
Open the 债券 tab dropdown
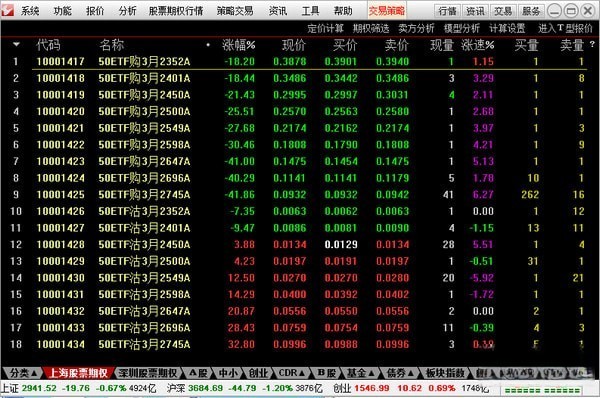[400, 373]
